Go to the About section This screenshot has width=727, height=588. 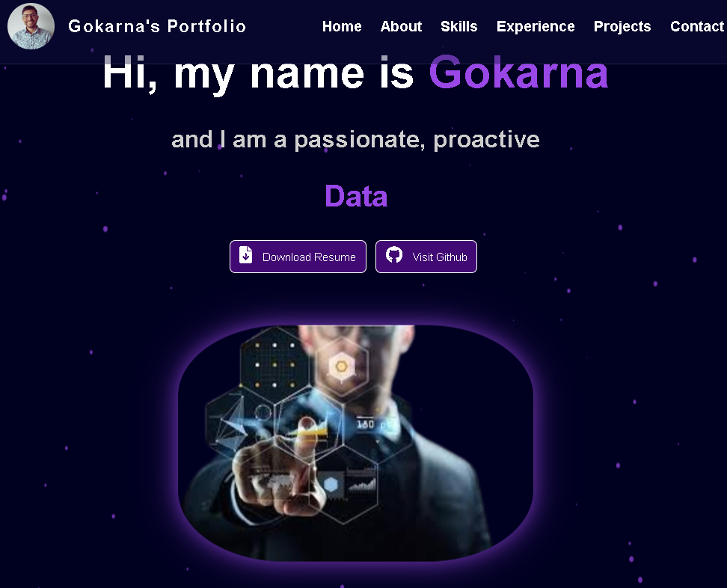401,26
